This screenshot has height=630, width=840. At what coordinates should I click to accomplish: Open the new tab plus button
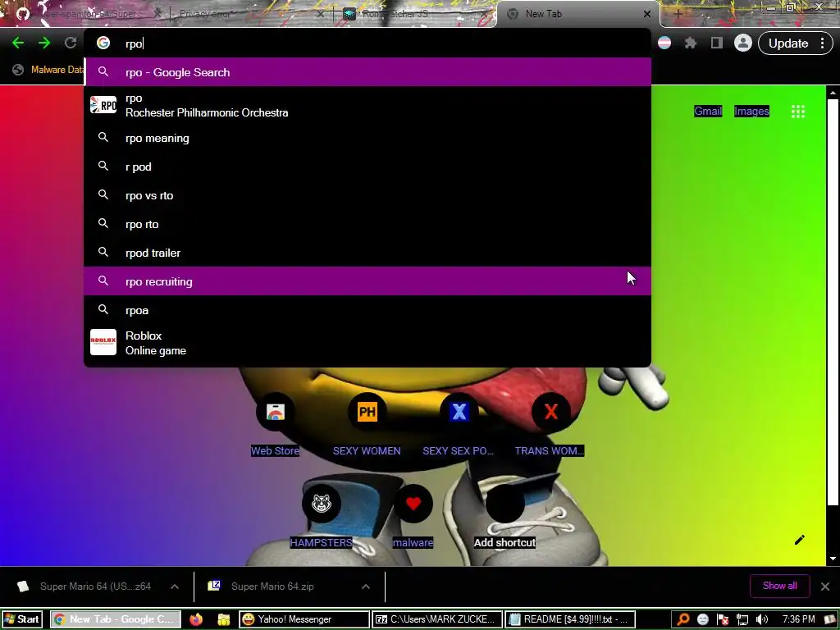pos(678,14)
